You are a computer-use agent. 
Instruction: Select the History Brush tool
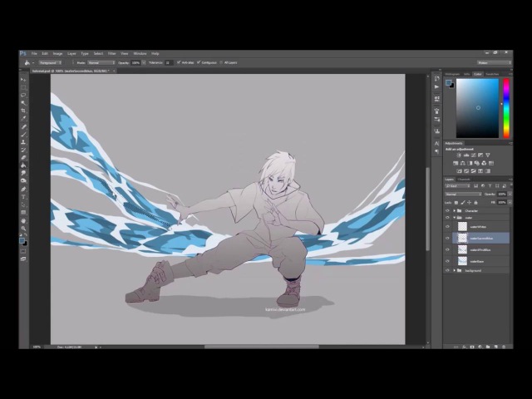coord(23,150)
